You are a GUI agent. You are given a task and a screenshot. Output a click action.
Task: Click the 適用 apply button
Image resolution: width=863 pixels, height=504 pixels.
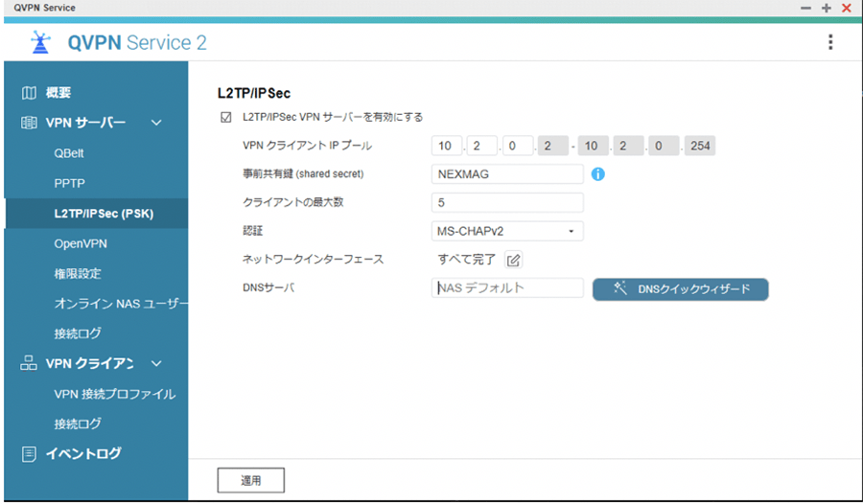pyautogui.click(x=251, y=480)
